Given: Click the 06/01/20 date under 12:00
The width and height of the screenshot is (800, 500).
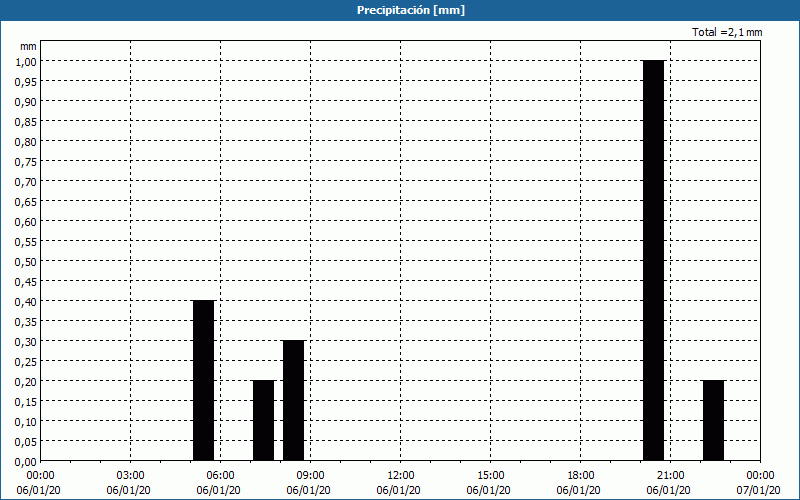Looking at the screenshot, I should (398, 490).
